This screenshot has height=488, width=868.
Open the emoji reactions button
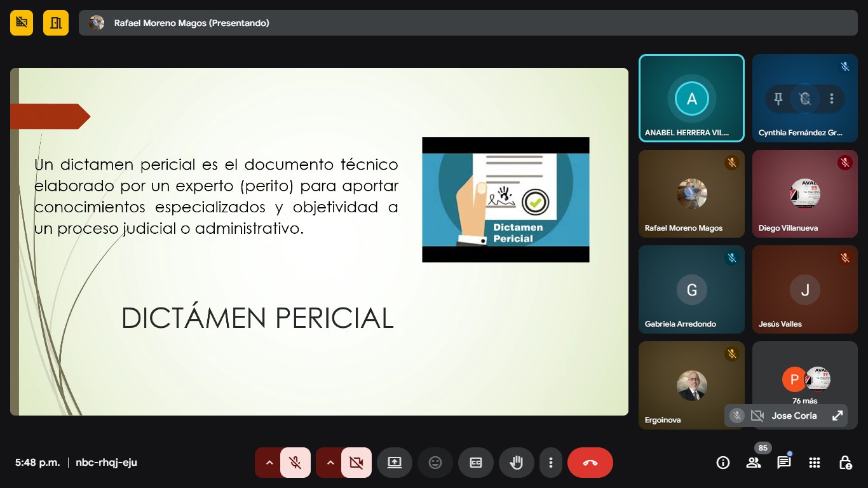coord(435,463)
